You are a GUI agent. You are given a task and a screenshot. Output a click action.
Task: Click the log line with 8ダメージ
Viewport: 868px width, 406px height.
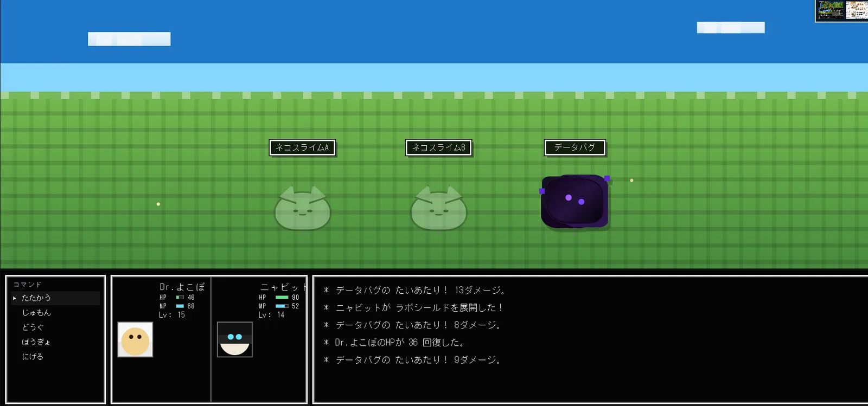click(x=412, y=325)
